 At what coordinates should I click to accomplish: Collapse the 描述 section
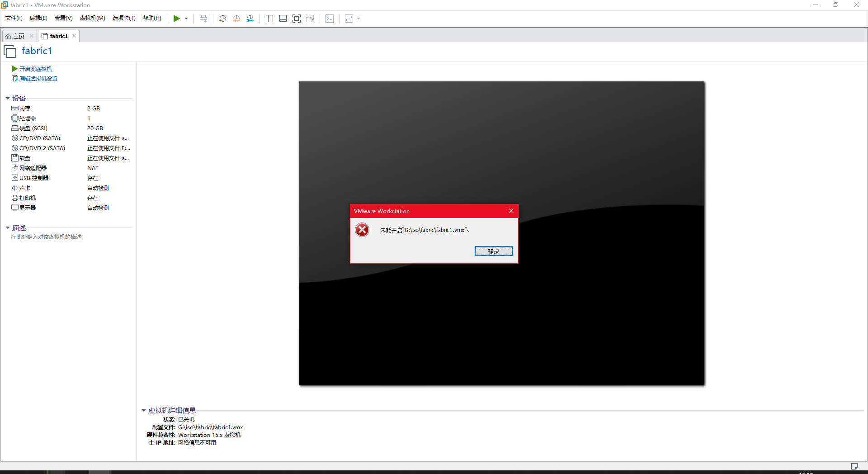(x=8, y=228)
